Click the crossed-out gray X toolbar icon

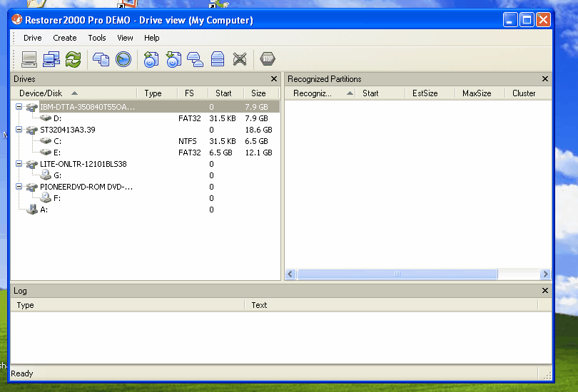click(240, 59)
